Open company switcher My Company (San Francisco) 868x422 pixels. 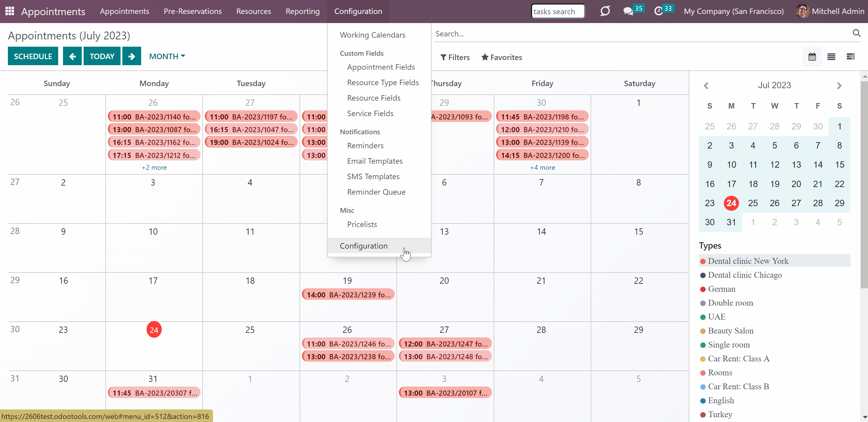tap(733, 11)
